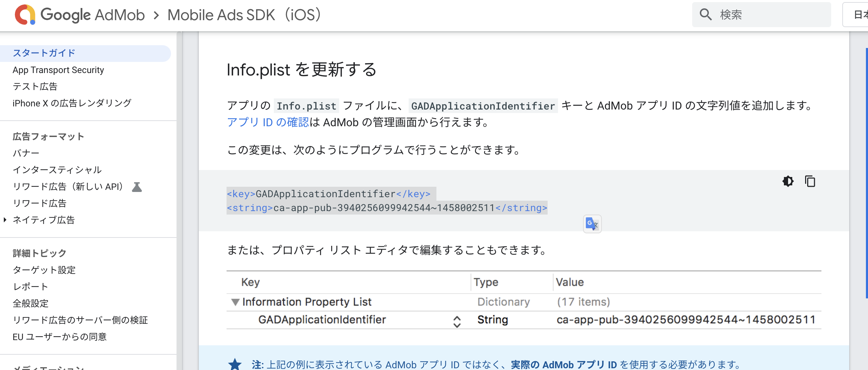Open the アプリ ID の確認 link
Screen dimensions: 868x370
click(268, 122)
